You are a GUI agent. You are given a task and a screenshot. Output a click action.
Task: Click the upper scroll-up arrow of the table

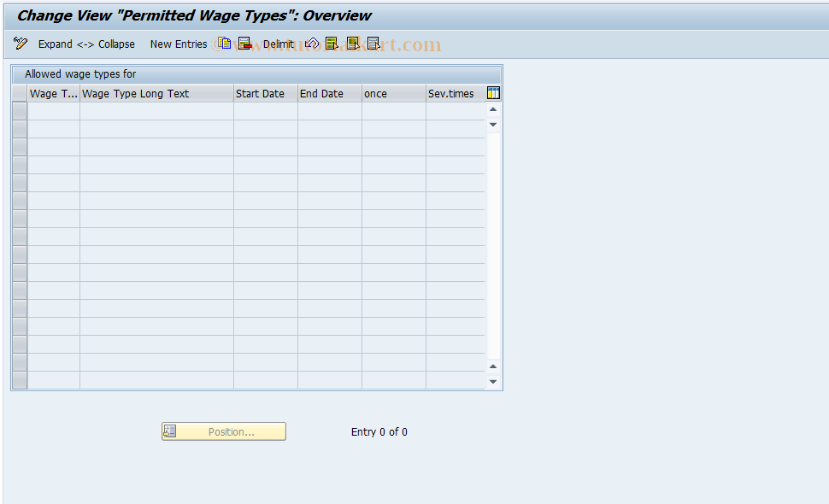click(493, 109)
